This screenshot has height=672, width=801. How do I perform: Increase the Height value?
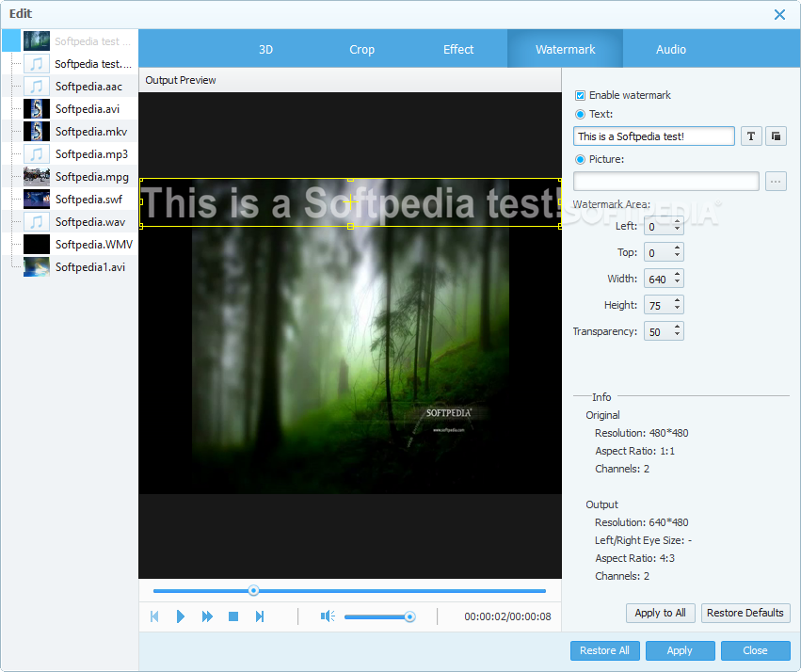[677, 301]
